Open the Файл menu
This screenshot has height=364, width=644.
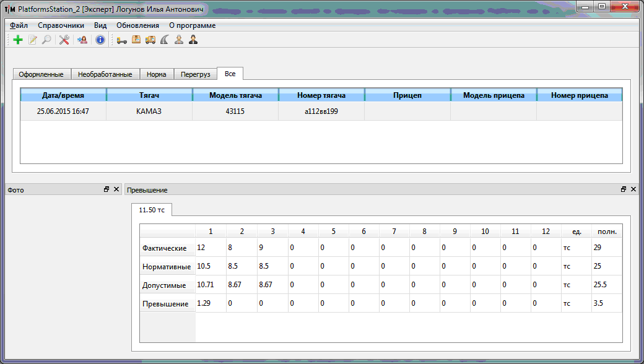(x=19, y=25)
